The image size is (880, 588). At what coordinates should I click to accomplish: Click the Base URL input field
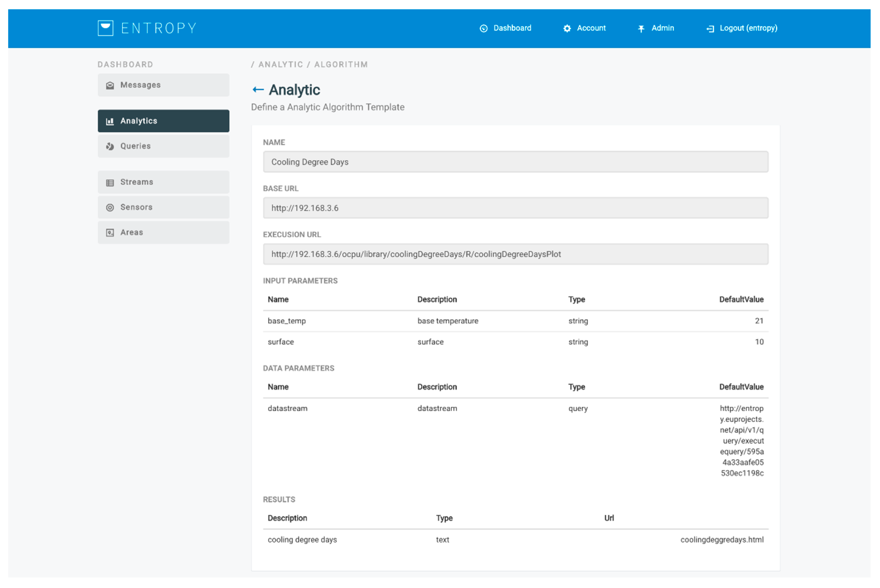point(516,208)
